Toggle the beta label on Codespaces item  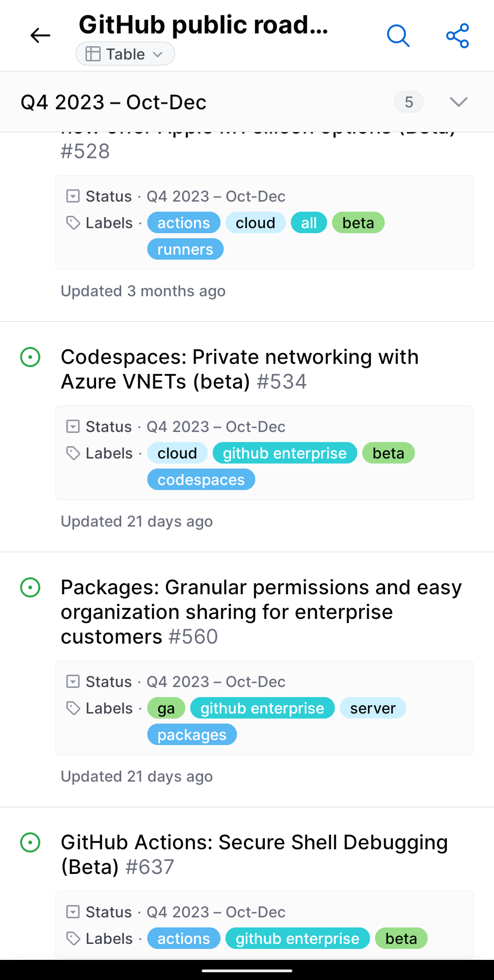tap(388, 453)
